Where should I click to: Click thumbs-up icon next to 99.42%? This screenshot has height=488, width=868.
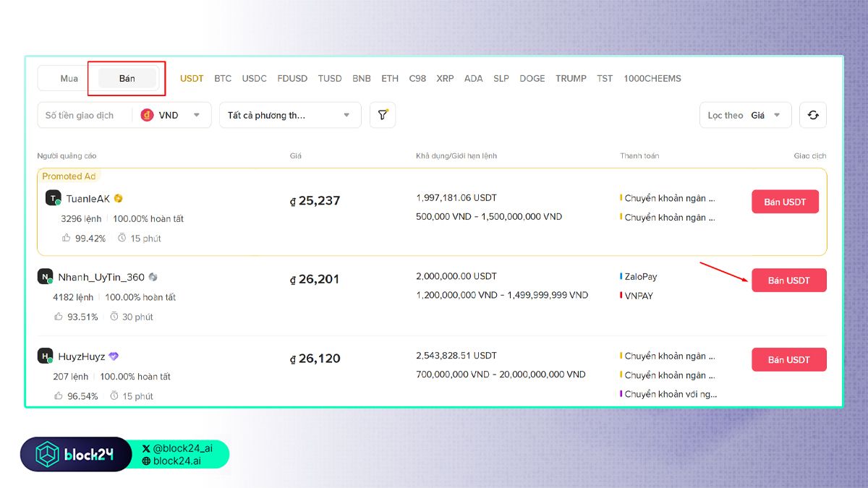click(x=67, y=238)
